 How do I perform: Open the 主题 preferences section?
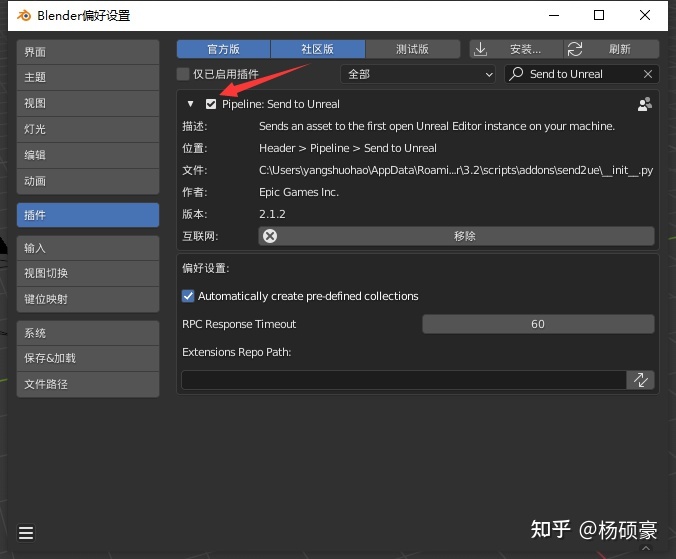point(88,78)
